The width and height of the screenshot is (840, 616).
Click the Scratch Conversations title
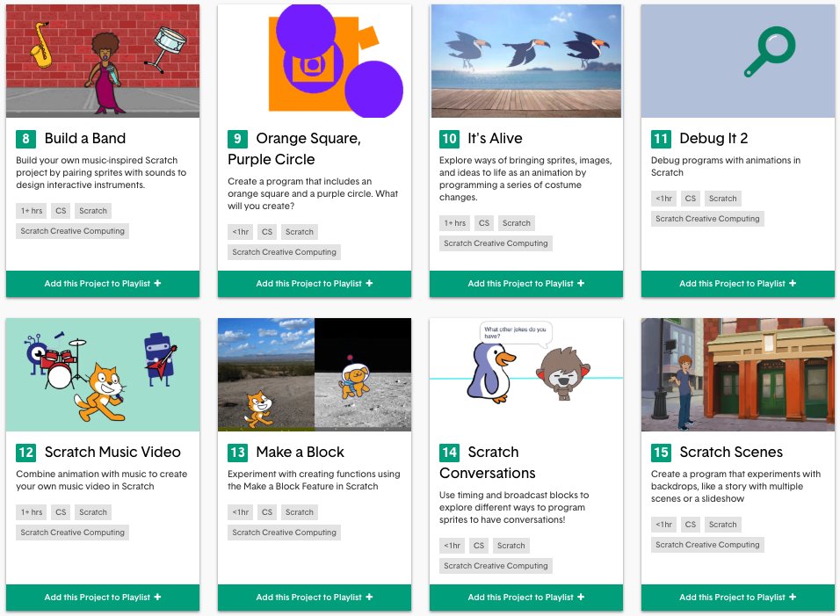488,463
